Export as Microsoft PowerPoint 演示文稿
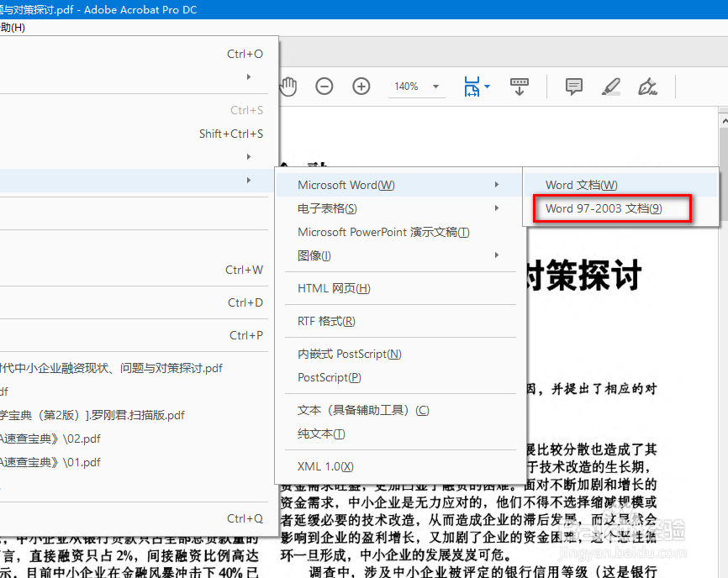 (x=398, y=232)
